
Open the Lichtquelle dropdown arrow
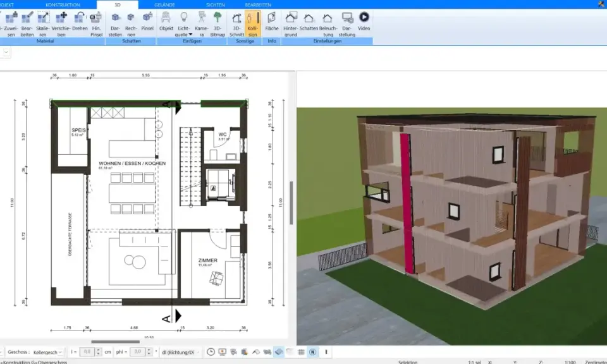[x=190, y=35]
